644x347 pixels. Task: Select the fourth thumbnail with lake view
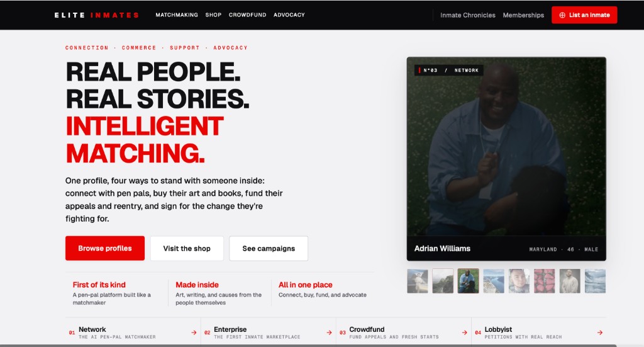(494, 281)
